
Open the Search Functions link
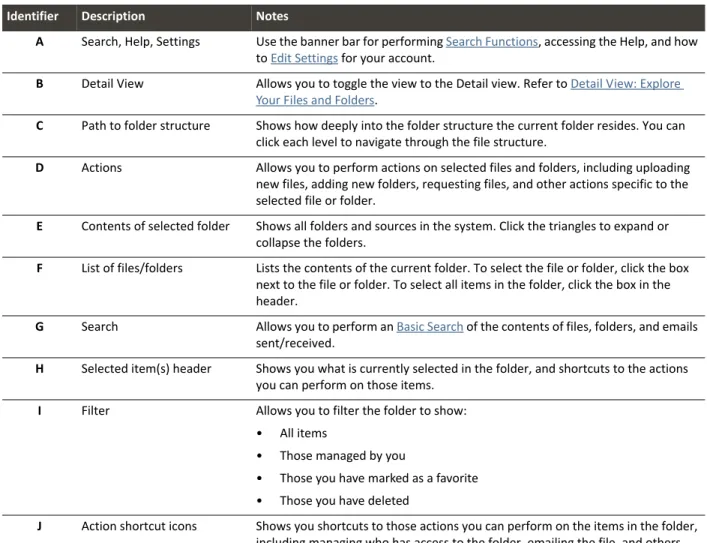[x=491, y=42]
